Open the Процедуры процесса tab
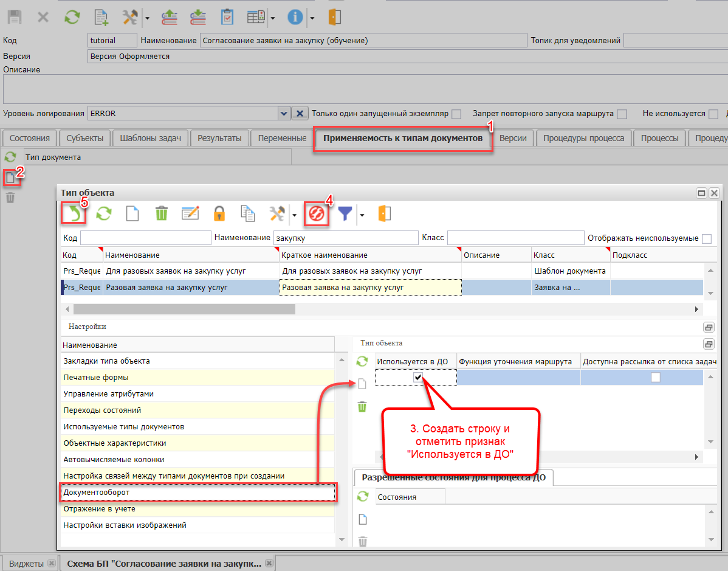Image resolution: width=728 pixels, height=571 pixels. point(583,138)
